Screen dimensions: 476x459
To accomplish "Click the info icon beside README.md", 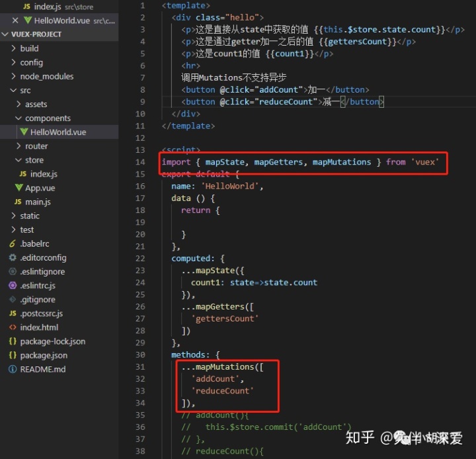I will (13, 370).
